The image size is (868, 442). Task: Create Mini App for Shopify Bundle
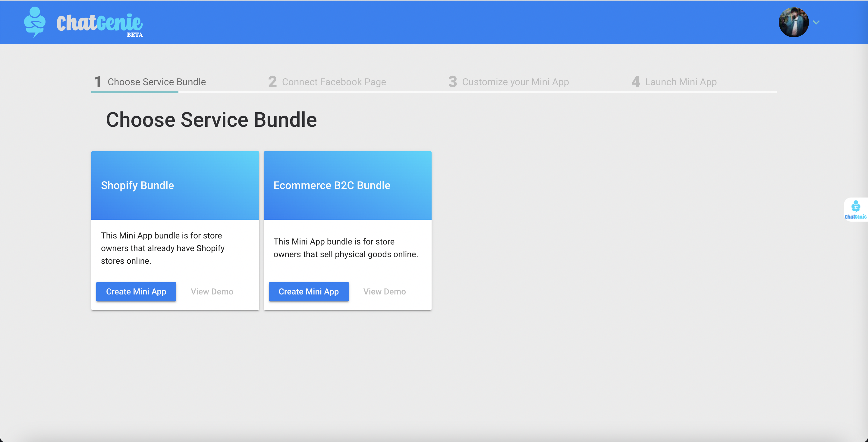tap(136, 291)
